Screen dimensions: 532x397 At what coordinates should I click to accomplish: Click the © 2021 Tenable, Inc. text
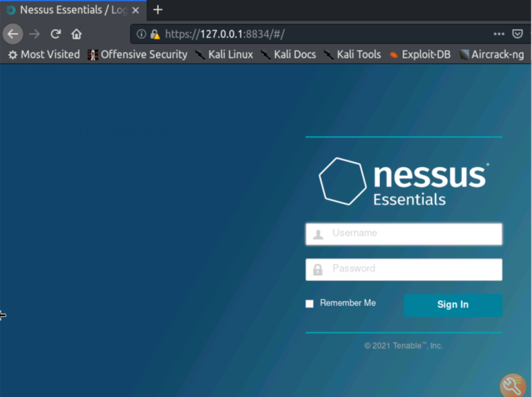tap(403, 346)
